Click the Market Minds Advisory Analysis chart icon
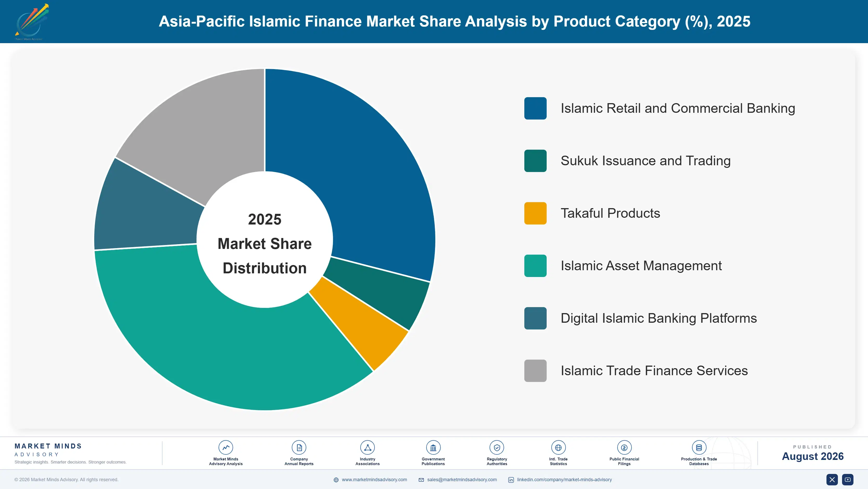 point(226,447)
